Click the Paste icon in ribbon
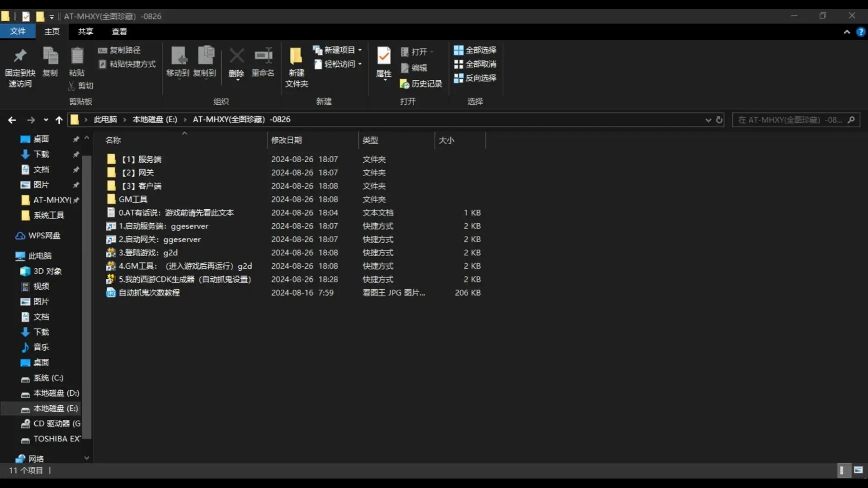 point(77,56)
